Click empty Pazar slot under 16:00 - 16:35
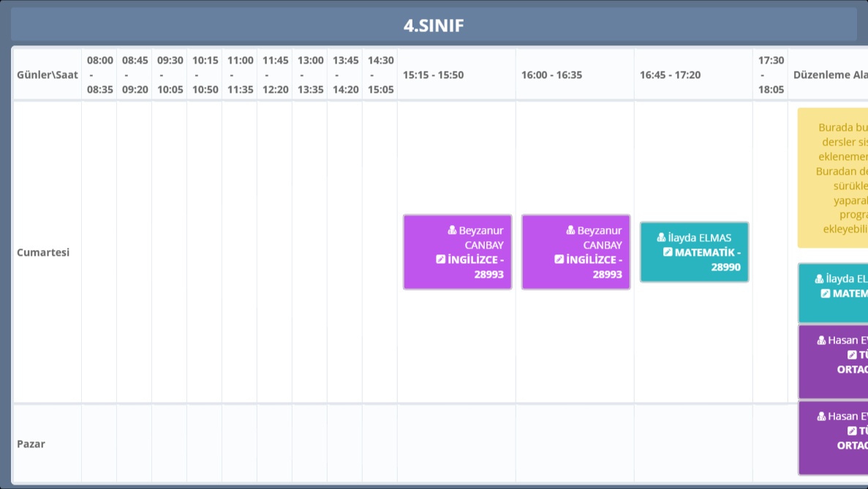This screenshot has width=868, height=489. tap(575, 444)
